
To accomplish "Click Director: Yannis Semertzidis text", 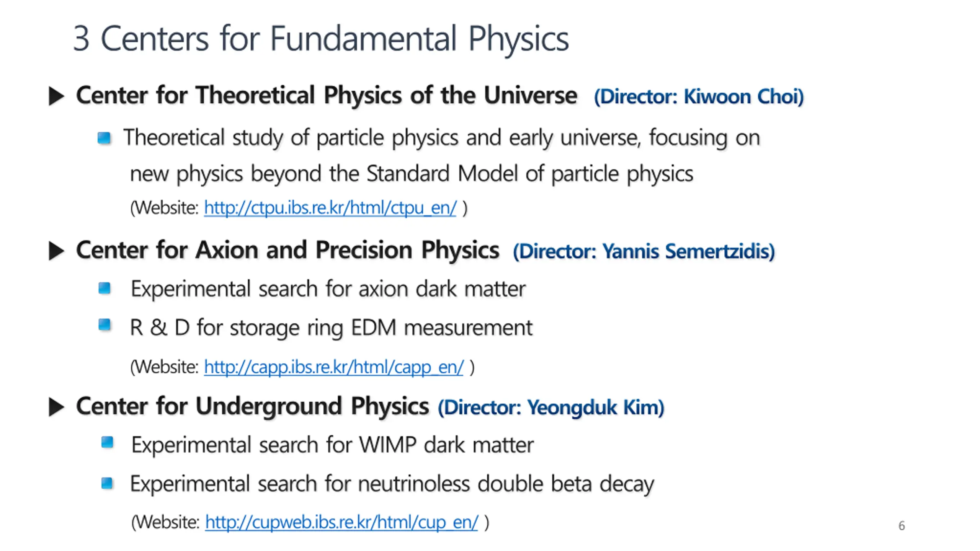I will click(x=644, y=251).
